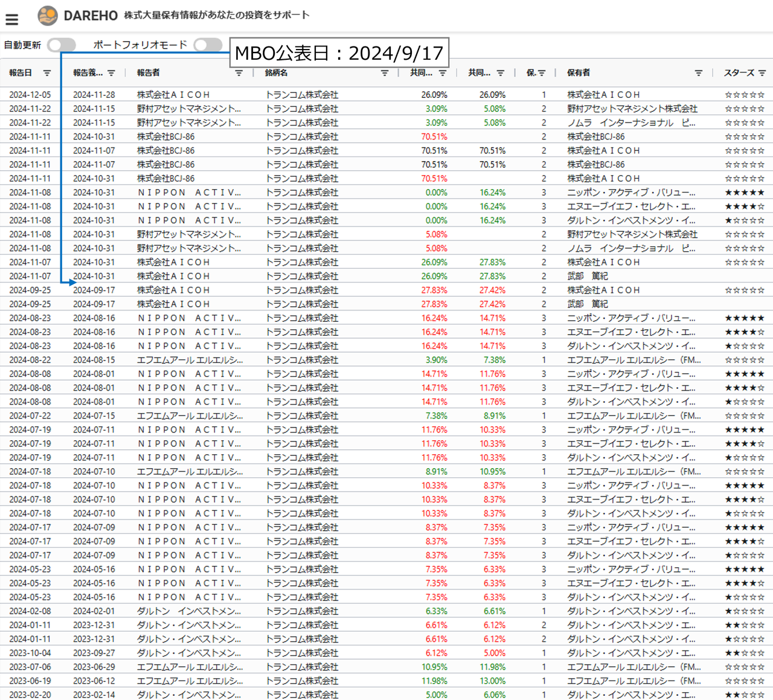Click the DAREHO title text

(91, 16)
